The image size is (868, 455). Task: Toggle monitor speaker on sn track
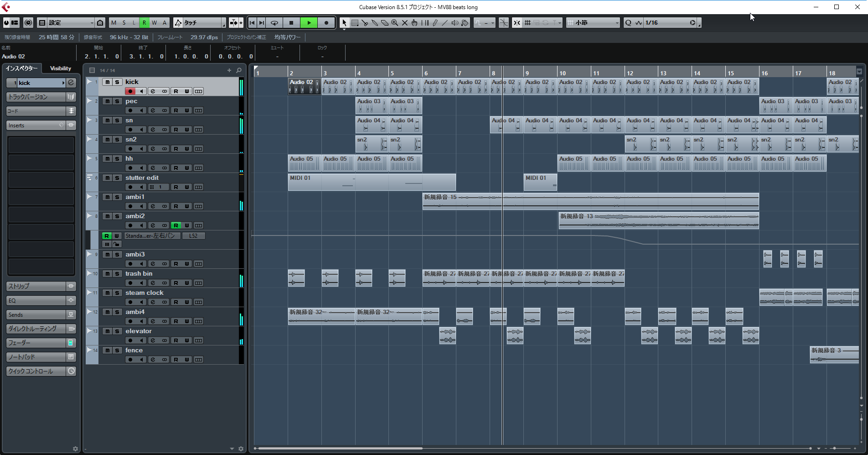point(141,130)
